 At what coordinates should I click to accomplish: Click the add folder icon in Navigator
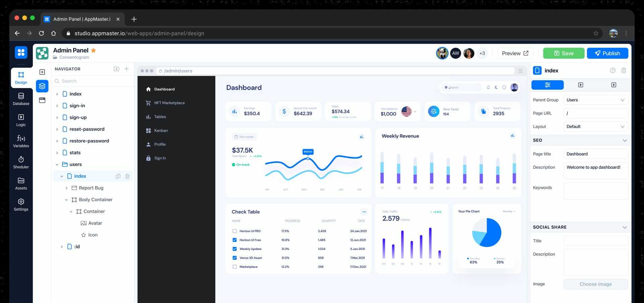[x=116, y=69]
